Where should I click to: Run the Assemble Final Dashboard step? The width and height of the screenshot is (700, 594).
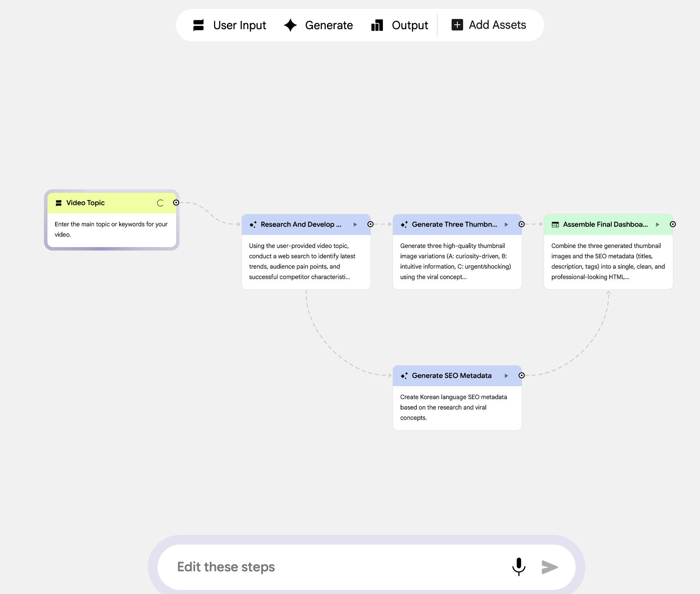657,224
